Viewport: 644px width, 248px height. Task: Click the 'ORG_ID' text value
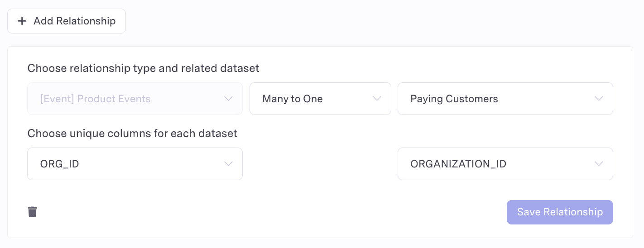[x=60, y=164]
